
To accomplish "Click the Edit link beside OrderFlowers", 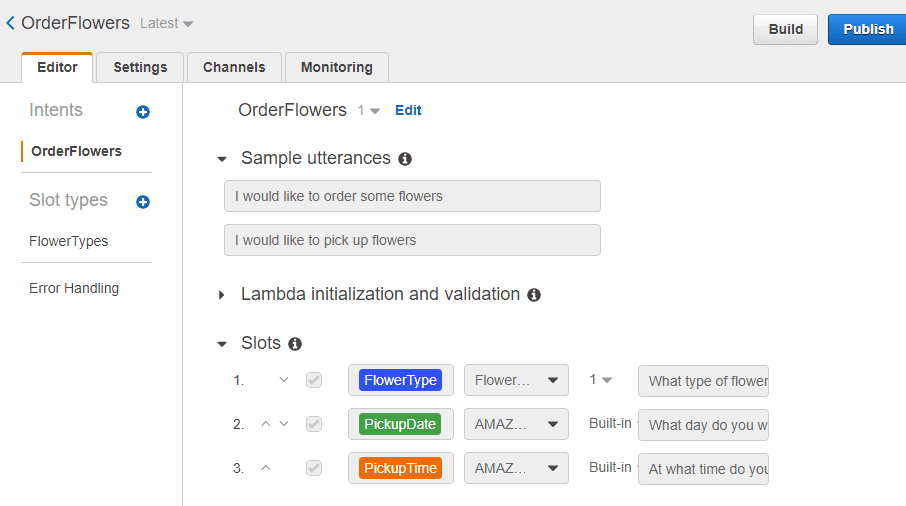I will 408,110.
